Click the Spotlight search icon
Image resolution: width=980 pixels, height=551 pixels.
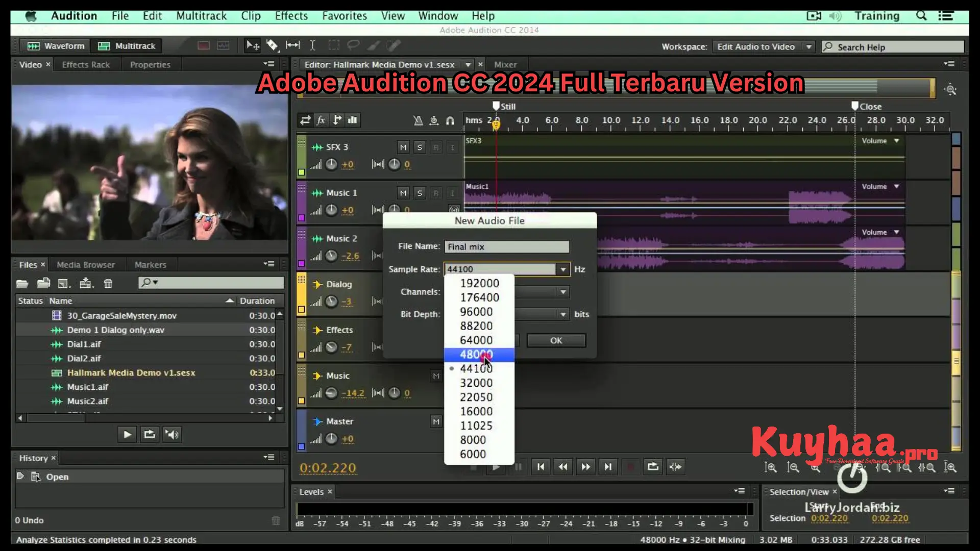pos(921,16)
